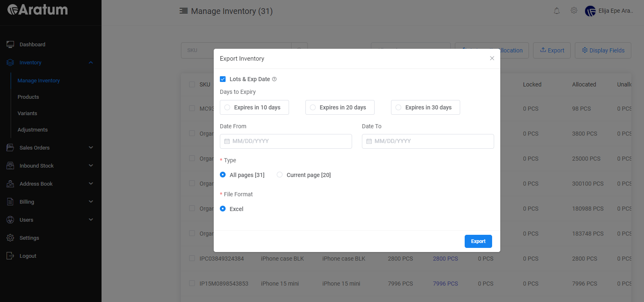Click the Export button in page toolbar
Screen dimensions: 644x302
tap(552, 50)
